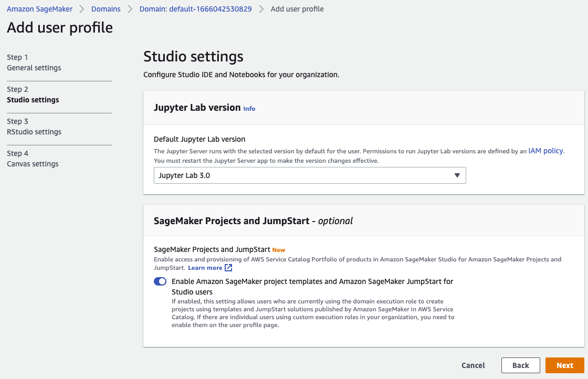Open the IAM policy link

coord(545,151)
